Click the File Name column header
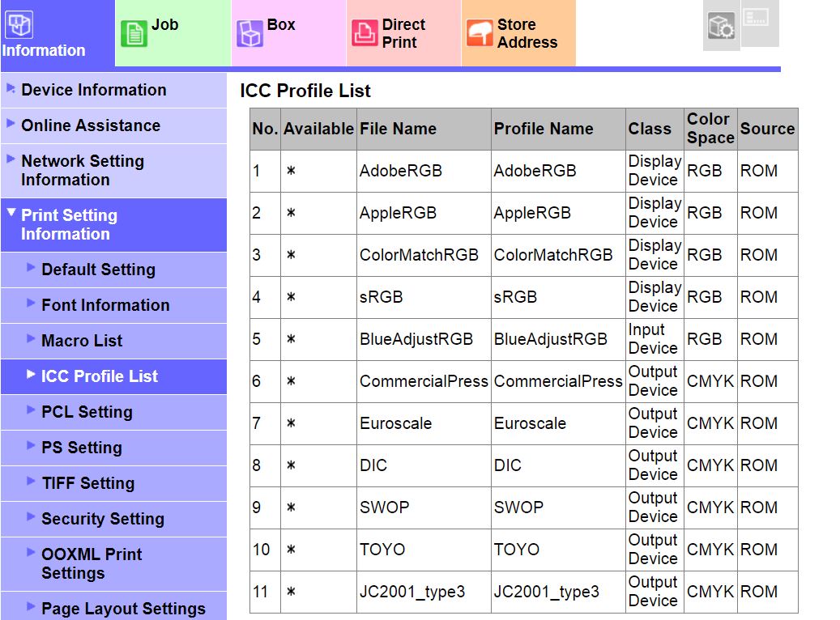The image size is (840, 620). tap(424, 129)
